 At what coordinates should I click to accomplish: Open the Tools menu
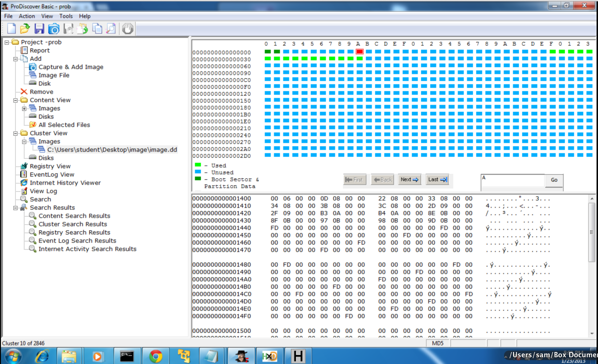coord(66,16)
